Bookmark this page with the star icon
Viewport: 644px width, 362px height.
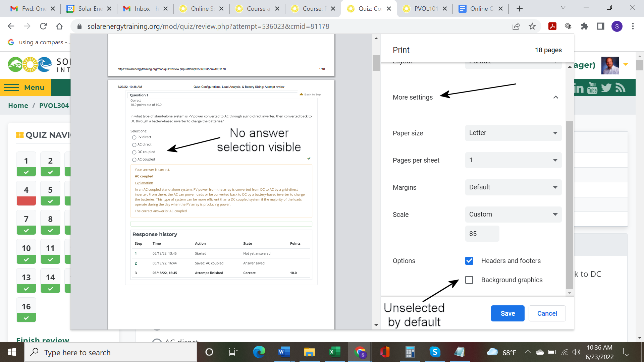[x=532, y=26]
